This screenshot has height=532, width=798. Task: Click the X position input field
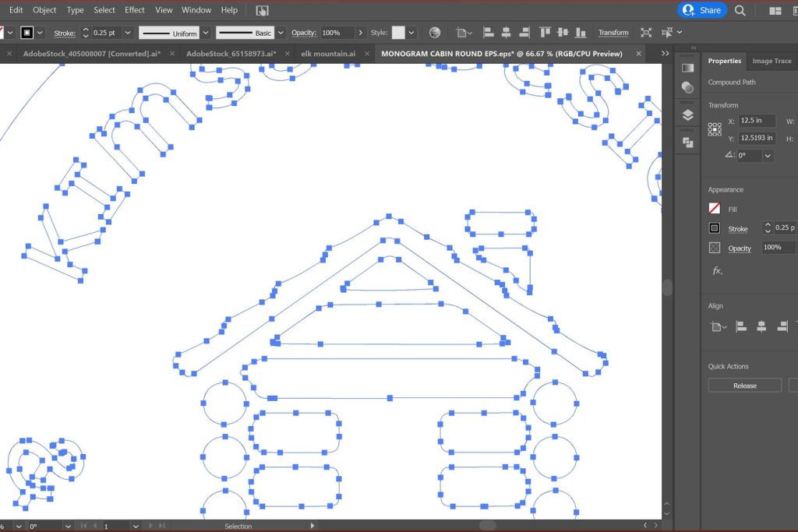tap(757, 121)
